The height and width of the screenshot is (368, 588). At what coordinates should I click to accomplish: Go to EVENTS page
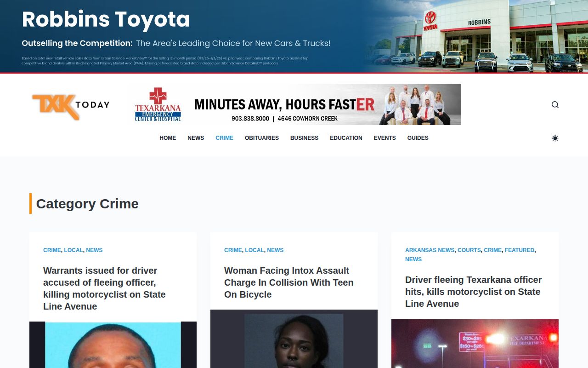point(384,138)
